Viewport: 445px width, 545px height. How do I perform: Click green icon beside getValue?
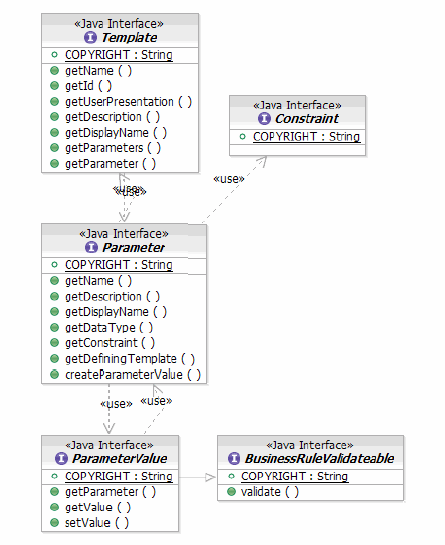click(54, 507)
